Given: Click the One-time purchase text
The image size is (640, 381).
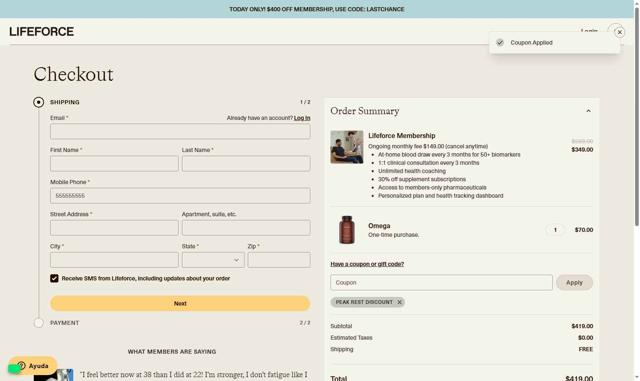Looking at the screenshot, I should click(393, 235).
